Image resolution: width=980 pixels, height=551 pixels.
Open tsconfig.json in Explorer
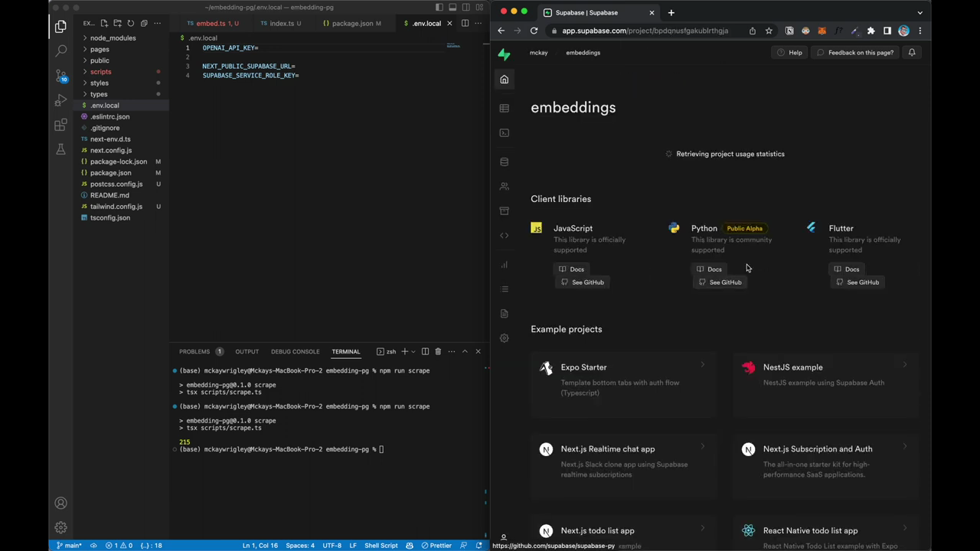pos(110,218)
